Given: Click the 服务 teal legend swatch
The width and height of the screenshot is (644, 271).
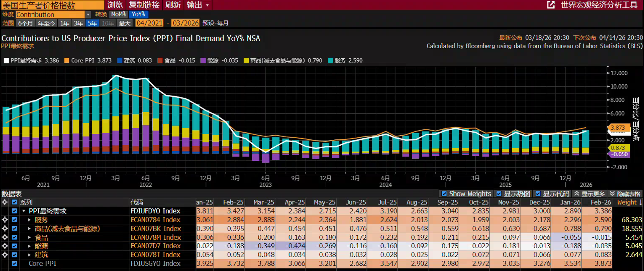Looking at the screenshot, I should coord(330,60).
